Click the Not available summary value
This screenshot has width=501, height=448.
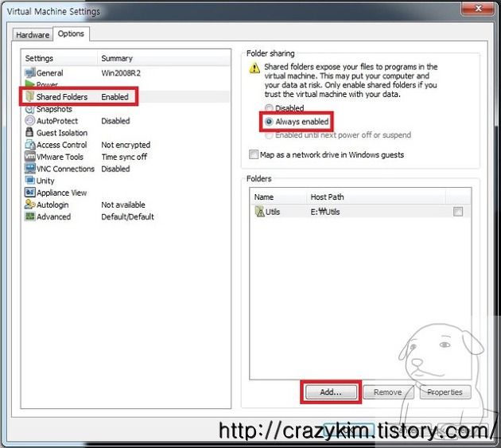(123, 205)
